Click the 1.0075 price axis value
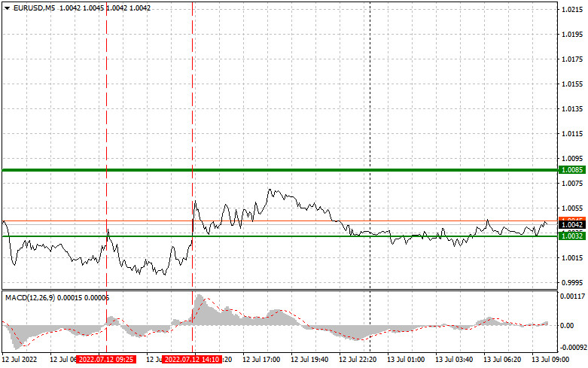Viewport: 588px width, 368px height. (x=572, y=184)
